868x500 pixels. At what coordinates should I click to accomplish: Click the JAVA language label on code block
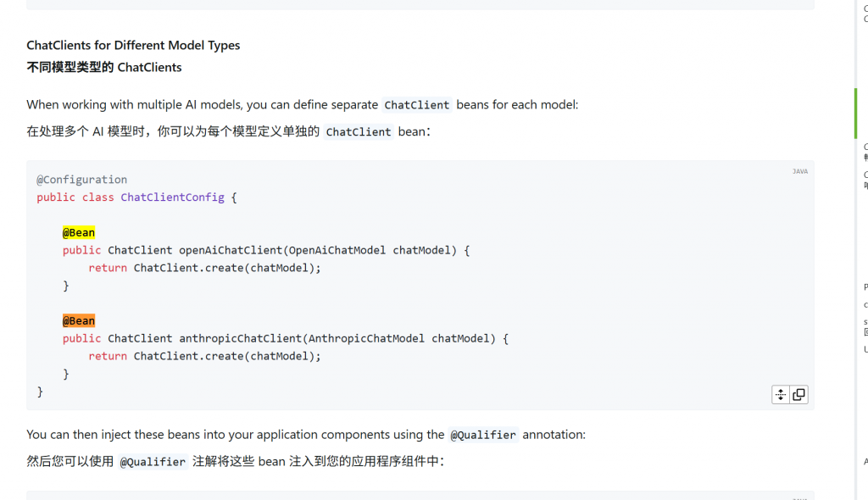pos(799,171)
